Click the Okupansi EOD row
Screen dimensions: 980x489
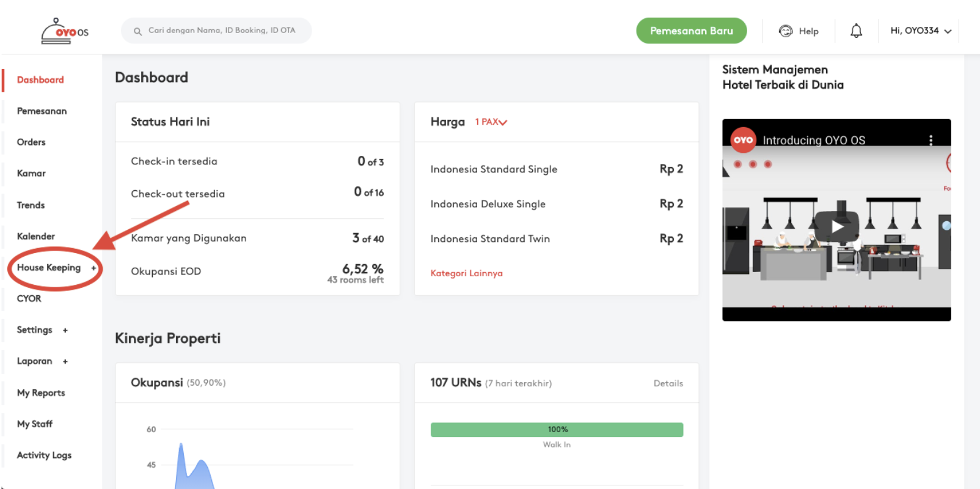click(x=257, y=272)
